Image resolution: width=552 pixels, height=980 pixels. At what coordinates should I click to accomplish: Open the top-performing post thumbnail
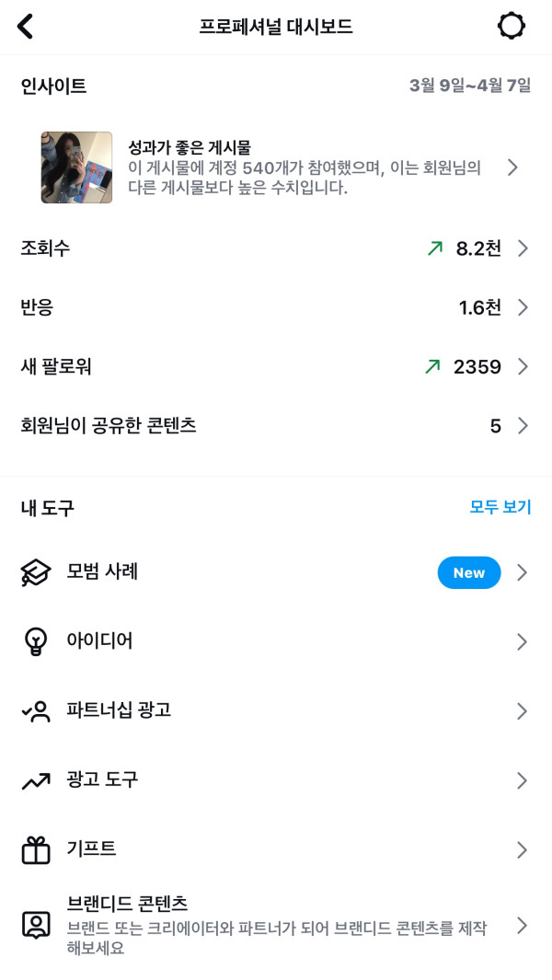coord(76,167)
